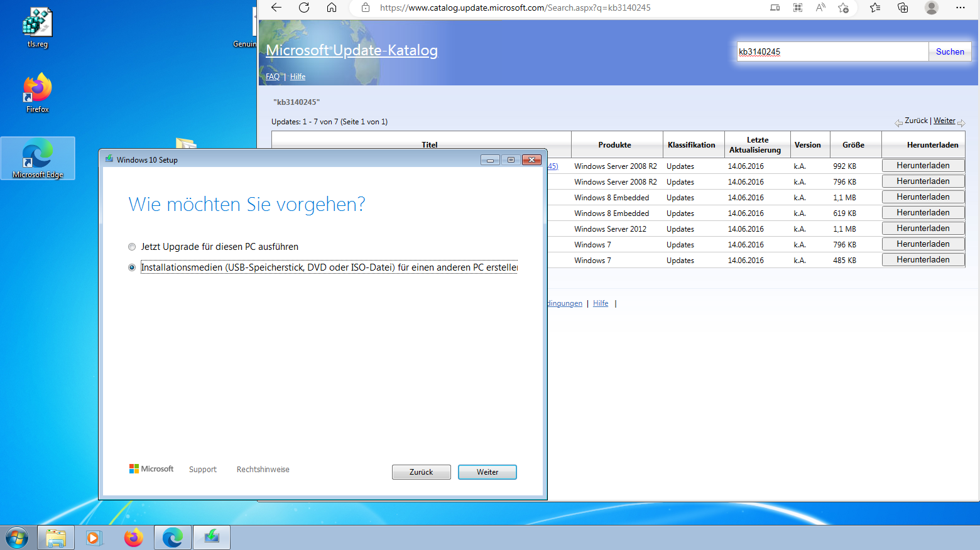Sort results by Klassifikation column
Viewport: 980px width, 550px height.
pyautogui.click(x=692, y=145)
